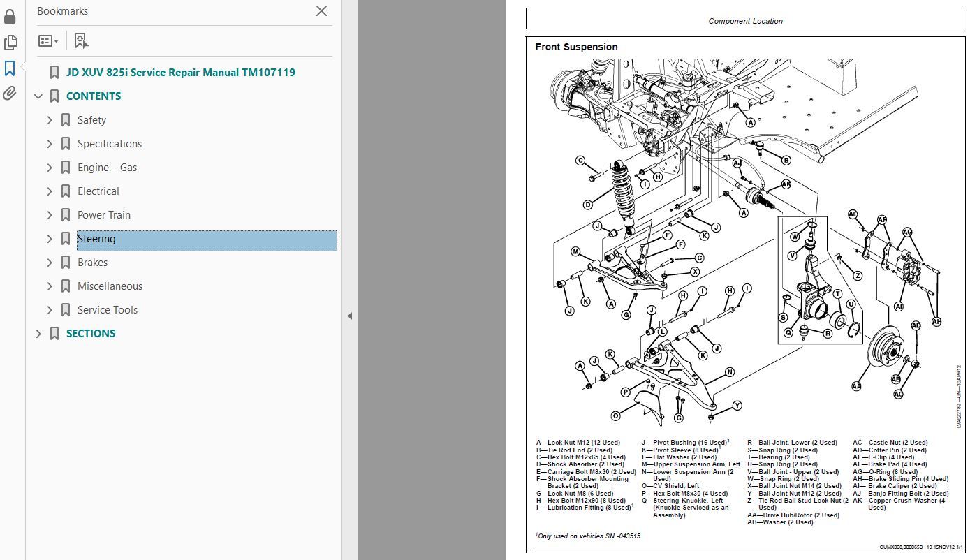
Task: Click the bookmark icon beside Specifications
Action: [x=66, y=144]
